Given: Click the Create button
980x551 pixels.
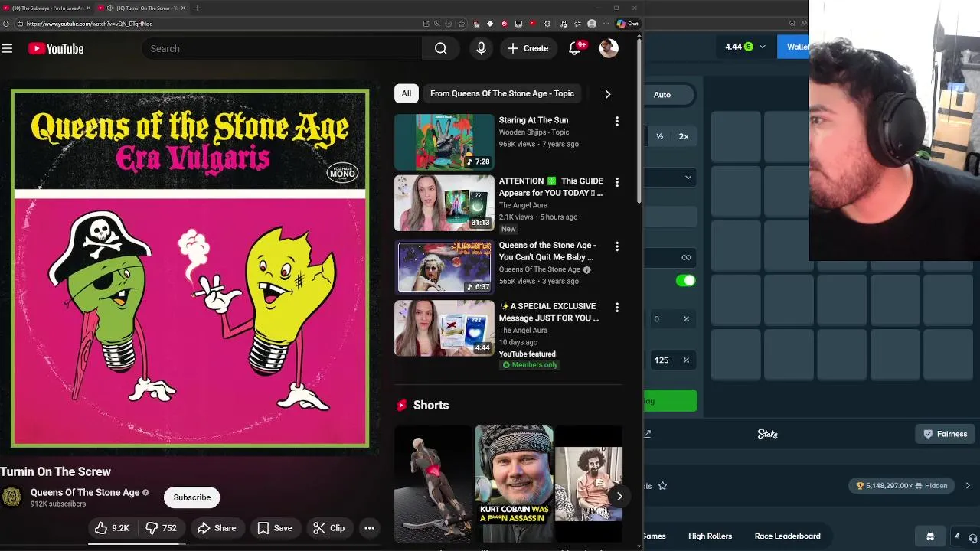Looking at the screenshot, I should pos(528,48).
